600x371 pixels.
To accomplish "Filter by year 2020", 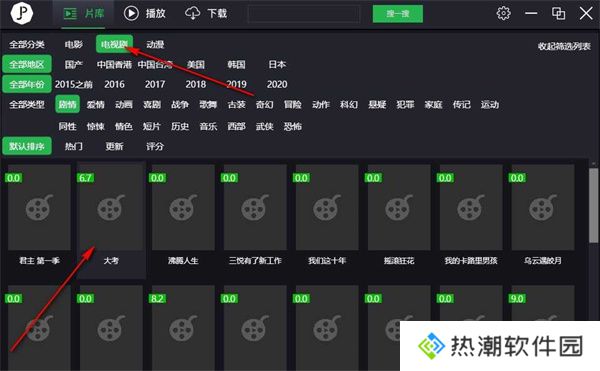I will tap(277, 84).
